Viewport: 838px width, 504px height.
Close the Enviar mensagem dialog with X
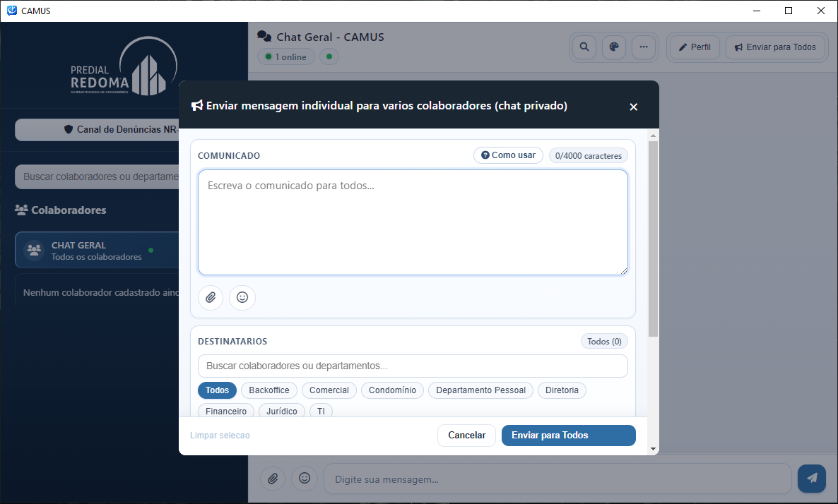[633, 107]
